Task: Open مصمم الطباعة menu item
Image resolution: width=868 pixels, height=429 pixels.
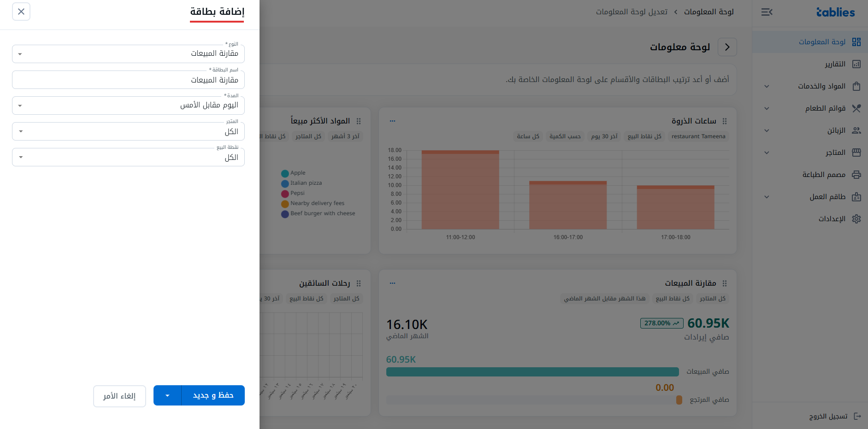Action: (810, 175)
